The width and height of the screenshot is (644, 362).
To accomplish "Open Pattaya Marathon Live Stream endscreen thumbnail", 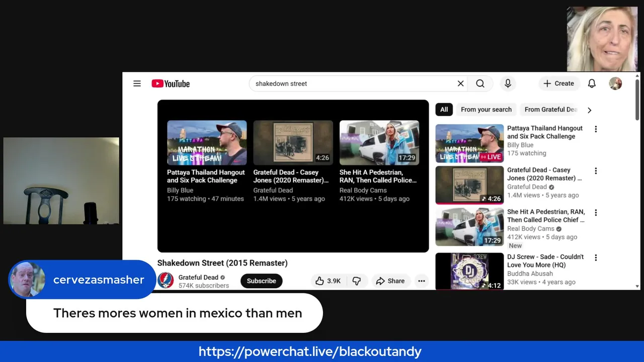I will pos(207,143).
